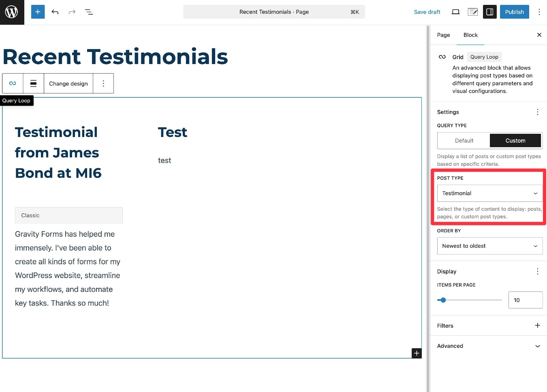Click the Publish button
The image size is (547, 392).
point(515,12)
